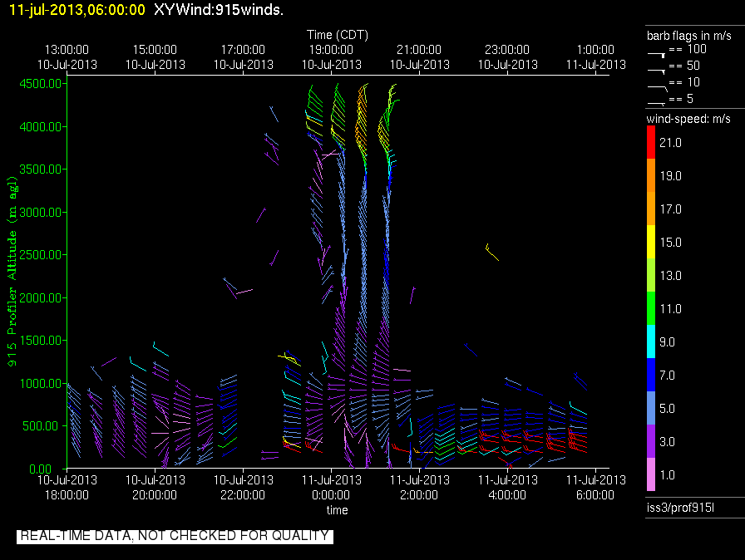
Task: Click the 11-Jul-2013 0:00:00 bottom axis label
Action: [x=331, y=488]
